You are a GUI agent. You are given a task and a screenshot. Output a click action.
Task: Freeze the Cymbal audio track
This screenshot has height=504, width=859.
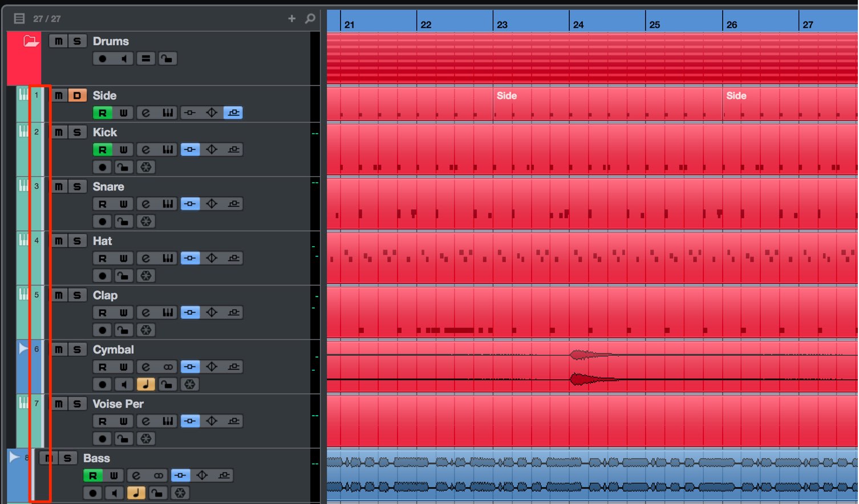coord(190,384)
